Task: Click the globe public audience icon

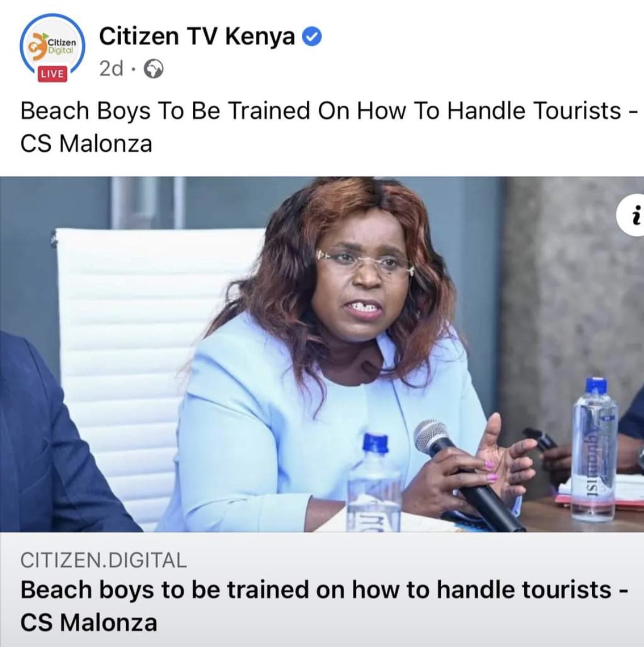Action: (x=153, y=69)
